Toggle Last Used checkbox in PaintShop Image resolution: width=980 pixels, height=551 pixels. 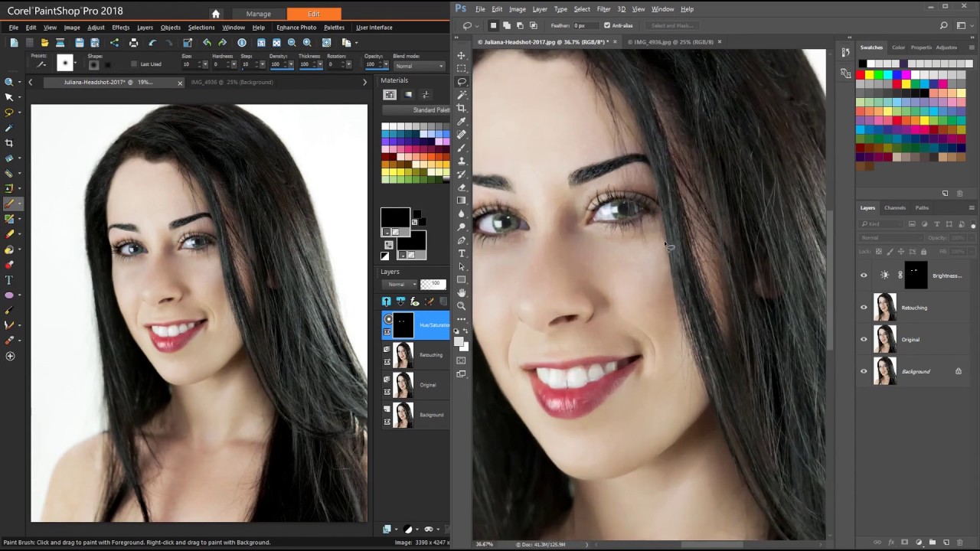pos(135,64)
